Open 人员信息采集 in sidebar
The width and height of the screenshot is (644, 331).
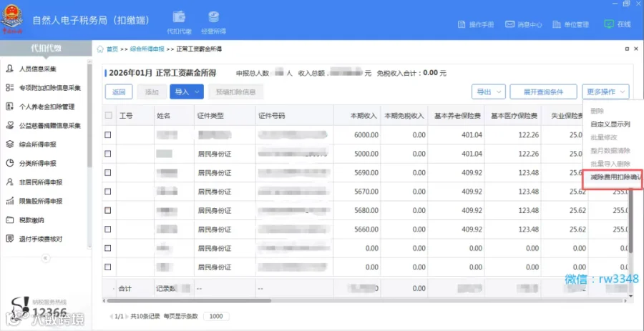[x=37, y=69]
